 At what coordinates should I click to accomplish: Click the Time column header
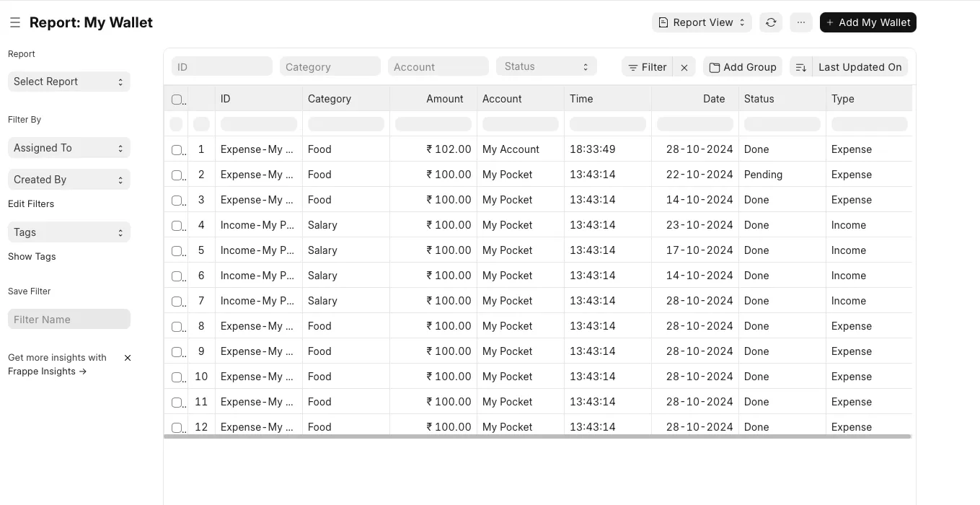click(x=608, y=99)
